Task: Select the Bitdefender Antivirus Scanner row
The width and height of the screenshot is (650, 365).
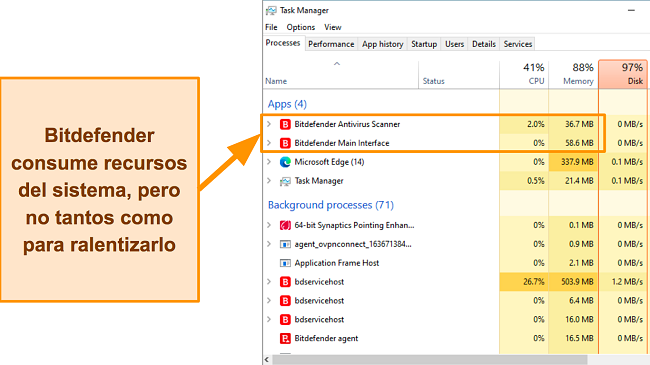Action: (x=455, y=124)
